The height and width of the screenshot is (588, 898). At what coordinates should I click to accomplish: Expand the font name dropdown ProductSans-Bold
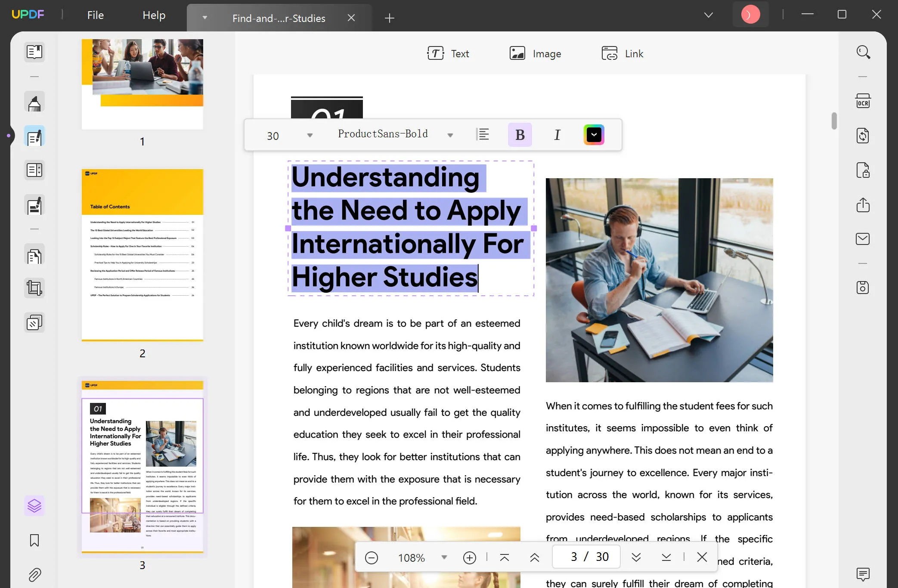coord(450,135)
